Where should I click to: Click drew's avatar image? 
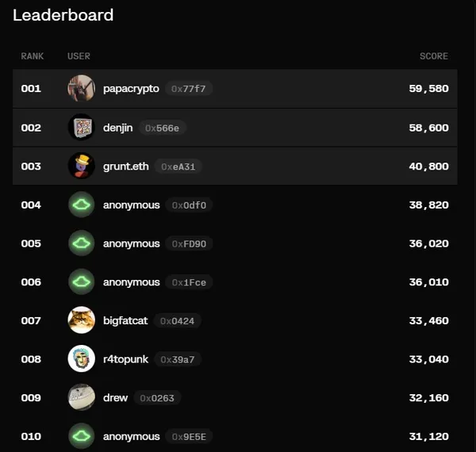click(x=81, y=397)
